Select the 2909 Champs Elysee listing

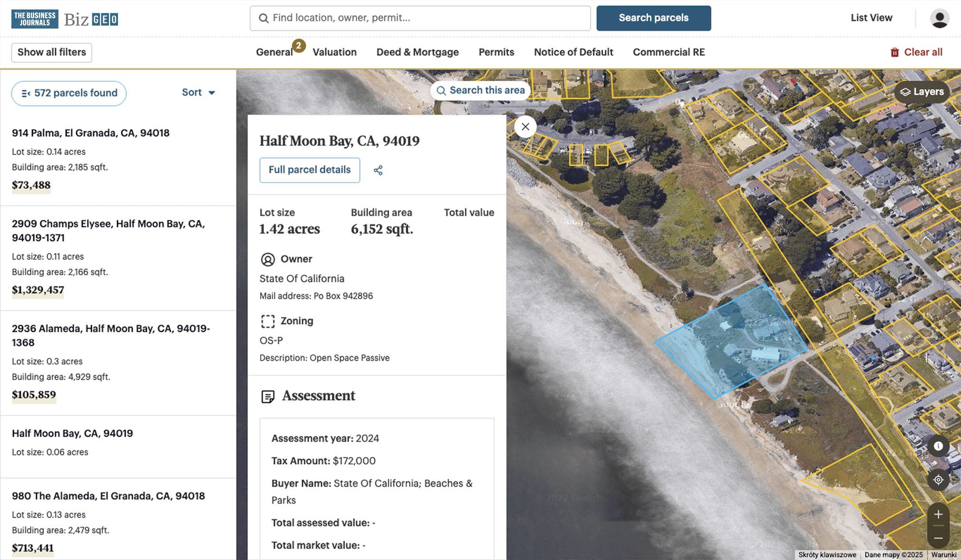coord(118,258)
